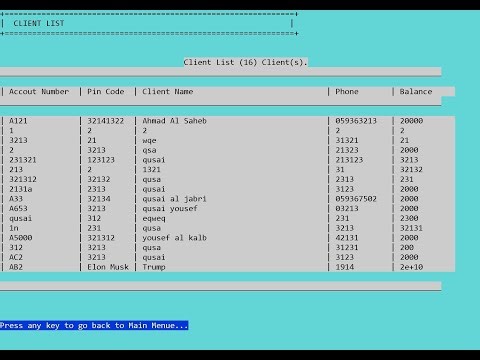480x360 pixels.
Task: Click phone number 31231
Action: (347, 247)
